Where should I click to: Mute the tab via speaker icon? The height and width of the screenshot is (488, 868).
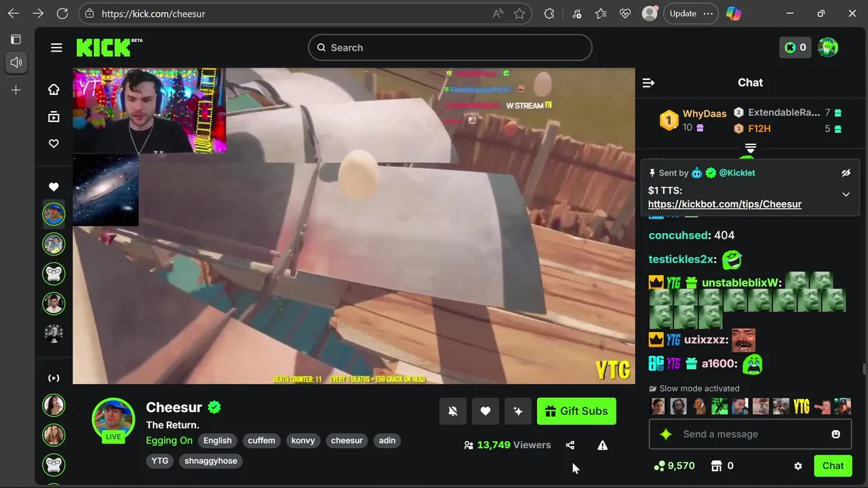point(16,62)
